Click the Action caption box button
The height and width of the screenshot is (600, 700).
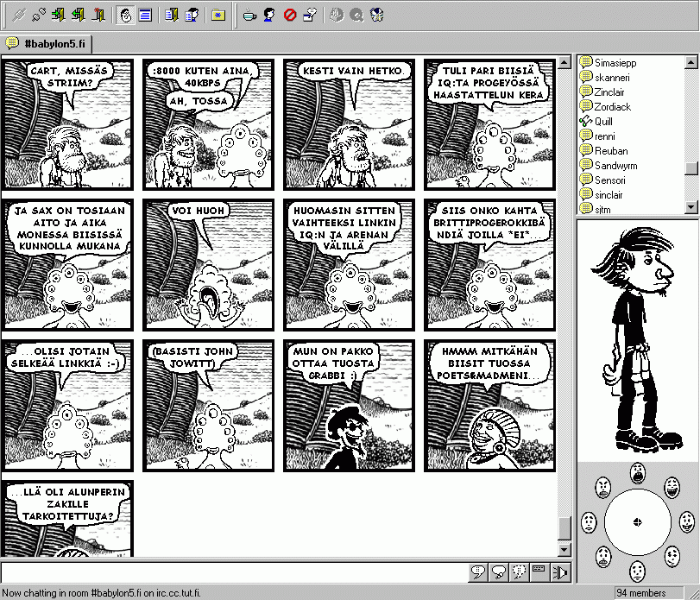(x=539, y=572)
